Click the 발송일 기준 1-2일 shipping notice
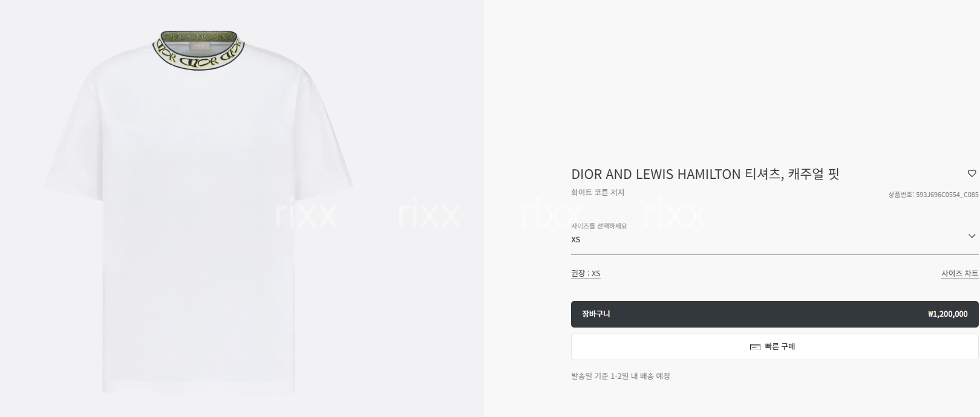This screenshot has width=980, height=417. pyautogui.click(x=621, y=376)
